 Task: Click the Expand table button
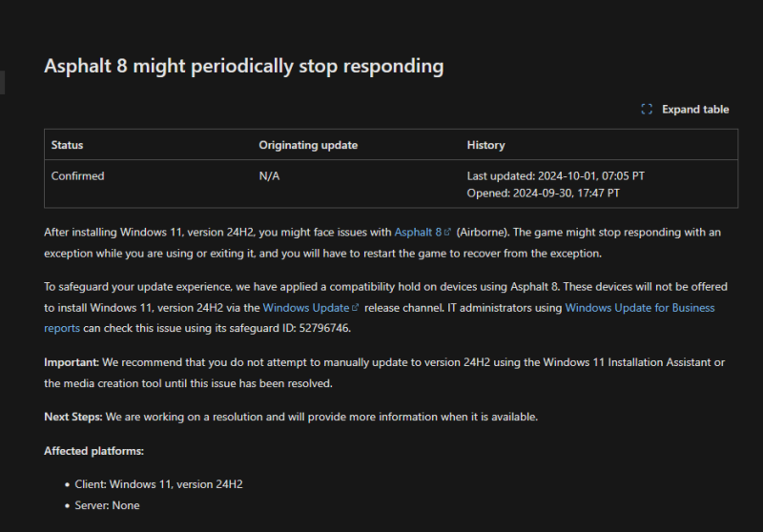click(x=685, y=110)
